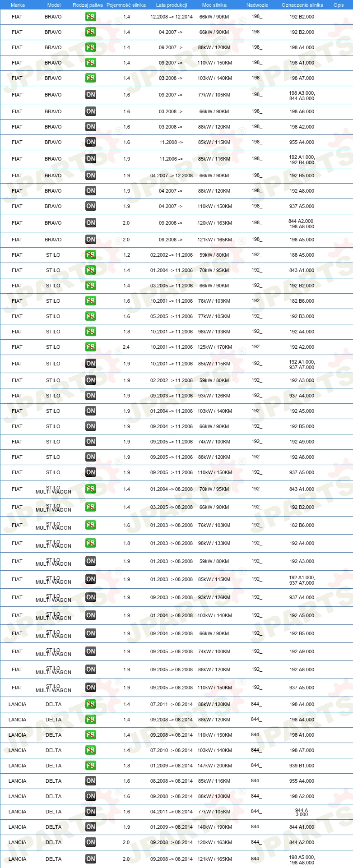Click engine code 939 B1.000 cell
This screenshot has width=353, height=868.
coord(302,766)
